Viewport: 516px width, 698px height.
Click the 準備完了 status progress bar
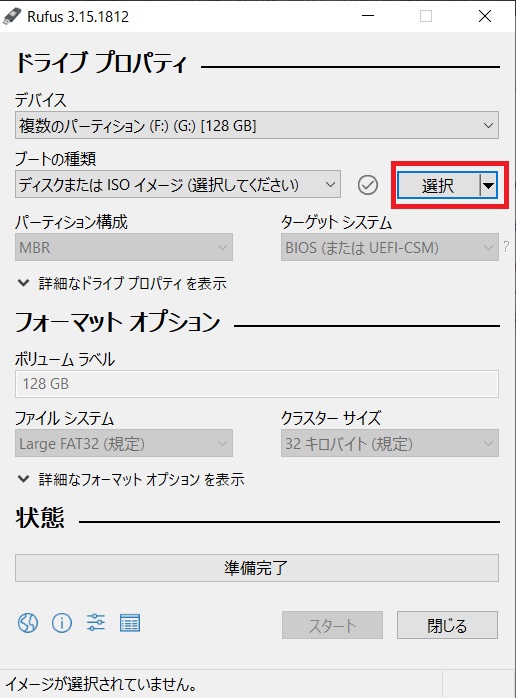(x=257, y=568)
